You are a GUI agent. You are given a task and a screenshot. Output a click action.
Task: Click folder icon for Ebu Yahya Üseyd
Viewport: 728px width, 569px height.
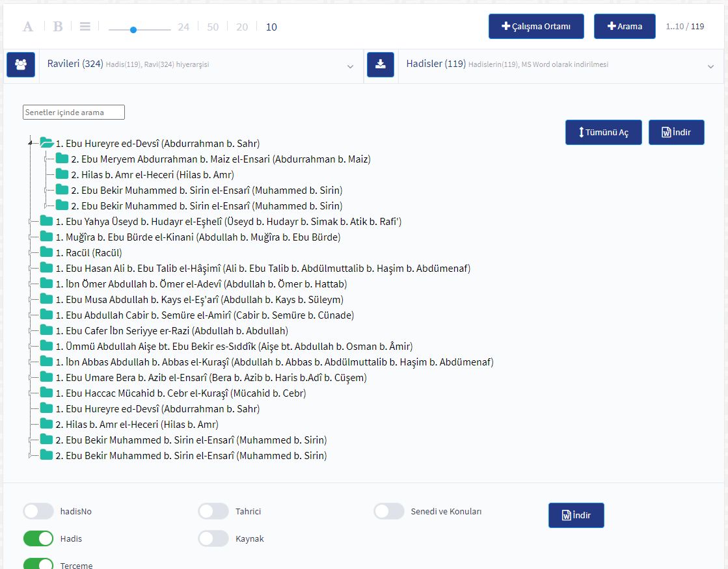46,221
